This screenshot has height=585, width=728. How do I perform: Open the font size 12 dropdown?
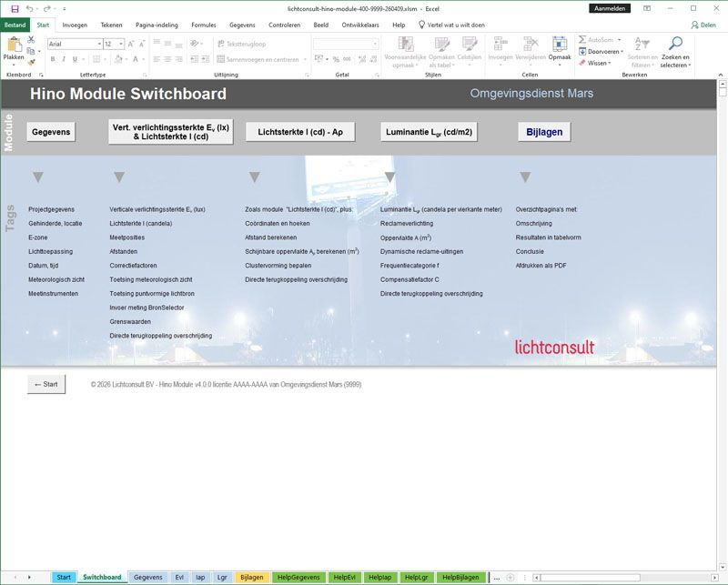click(121, 44)
